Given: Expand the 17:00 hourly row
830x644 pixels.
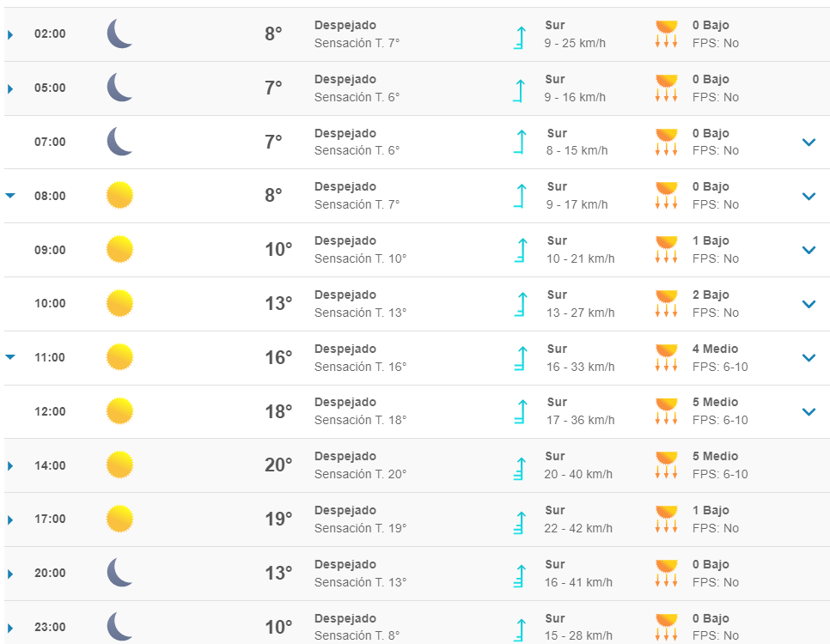Looking at the screenshot, I should point(10,519).
